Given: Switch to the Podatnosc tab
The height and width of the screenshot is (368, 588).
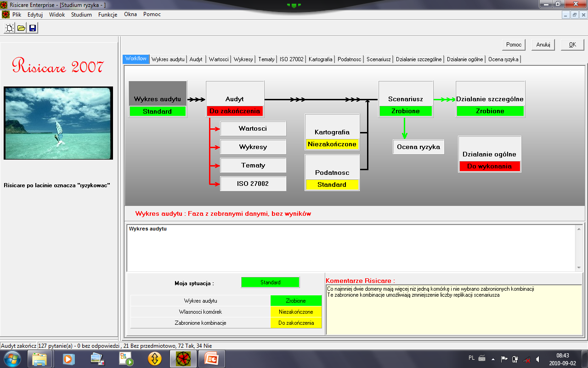Looking at the screenshot, I should [x=350, y=59].
